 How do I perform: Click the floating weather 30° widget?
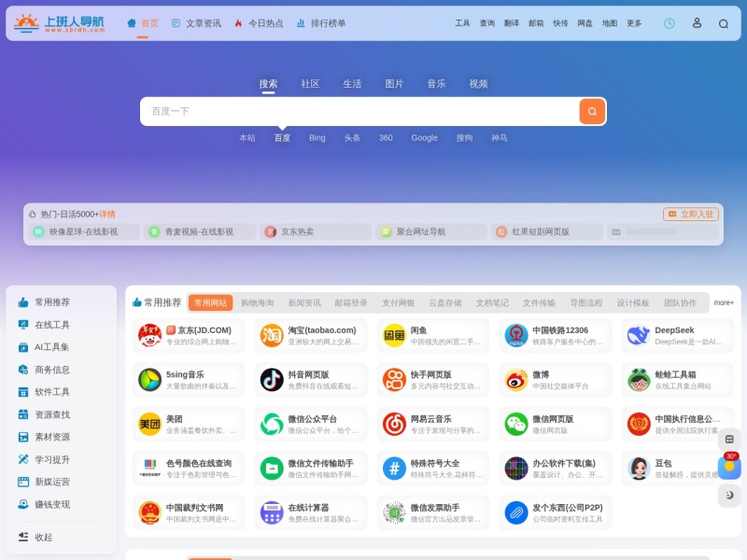(x=729, y=467)
